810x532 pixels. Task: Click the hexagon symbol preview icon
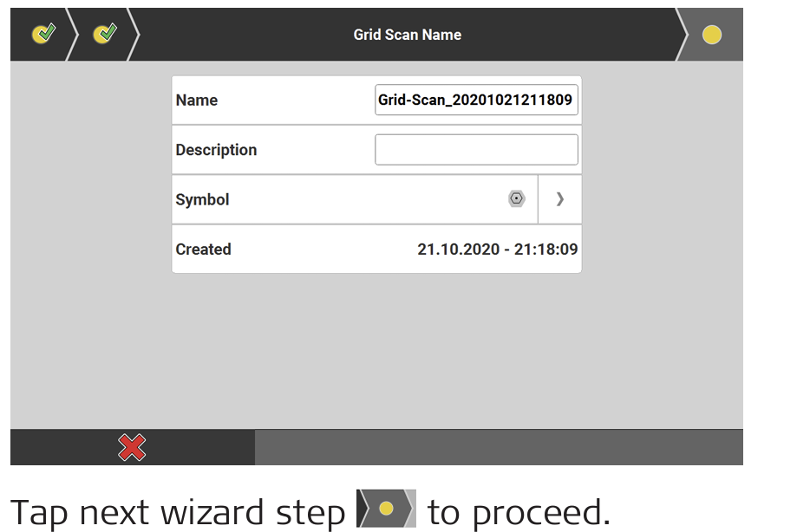click(x=516, y=199)
